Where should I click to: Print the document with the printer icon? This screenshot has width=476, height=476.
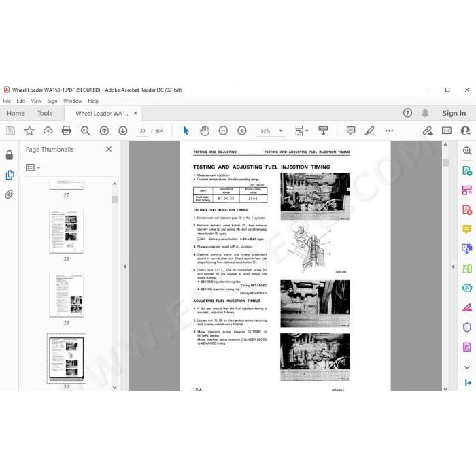click(66, 131)
